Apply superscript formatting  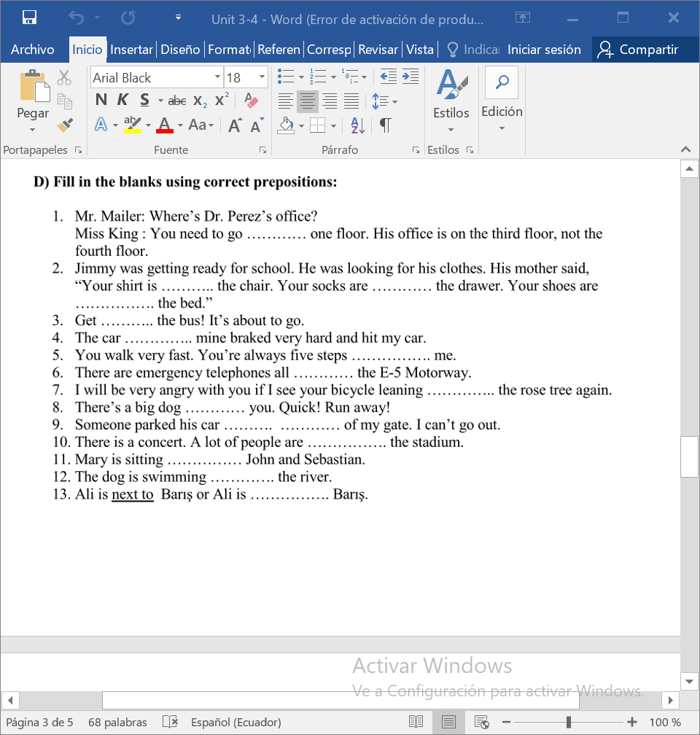click(219, 101)
